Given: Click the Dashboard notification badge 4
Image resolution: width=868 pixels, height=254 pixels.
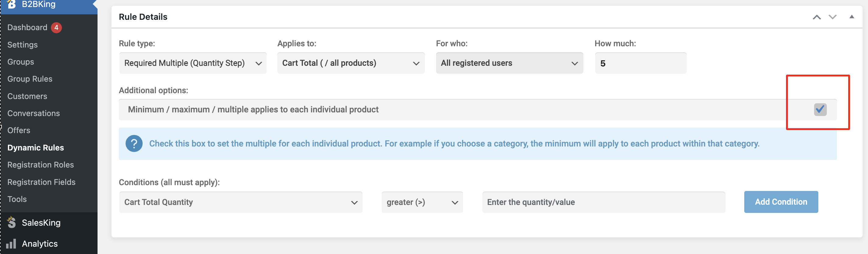Looking at the screenshot, I should pyautogui.click(x=56, y=28).
